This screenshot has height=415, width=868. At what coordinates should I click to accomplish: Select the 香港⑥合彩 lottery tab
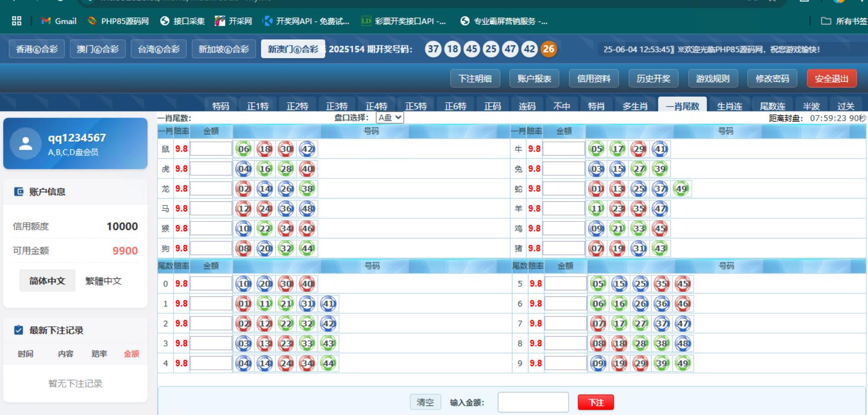click(37, 49)
